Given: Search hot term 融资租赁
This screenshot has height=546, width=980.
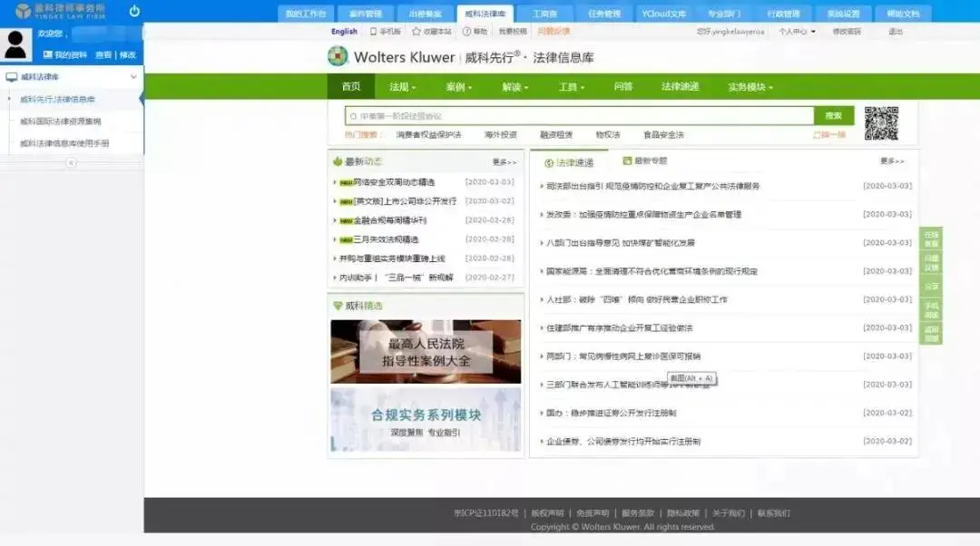Looking at the screenshot, I should tap(556, 135).
